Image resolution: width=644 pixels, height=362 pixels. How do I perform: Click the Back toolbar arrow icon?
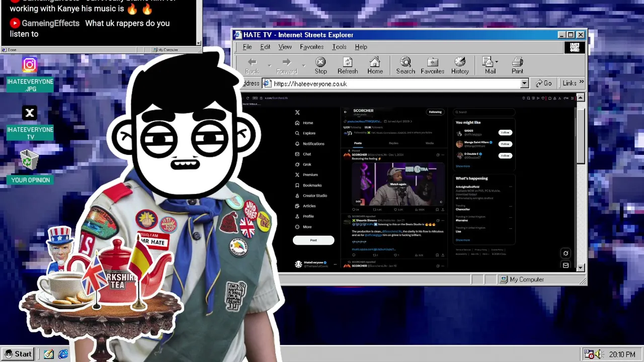252,62
